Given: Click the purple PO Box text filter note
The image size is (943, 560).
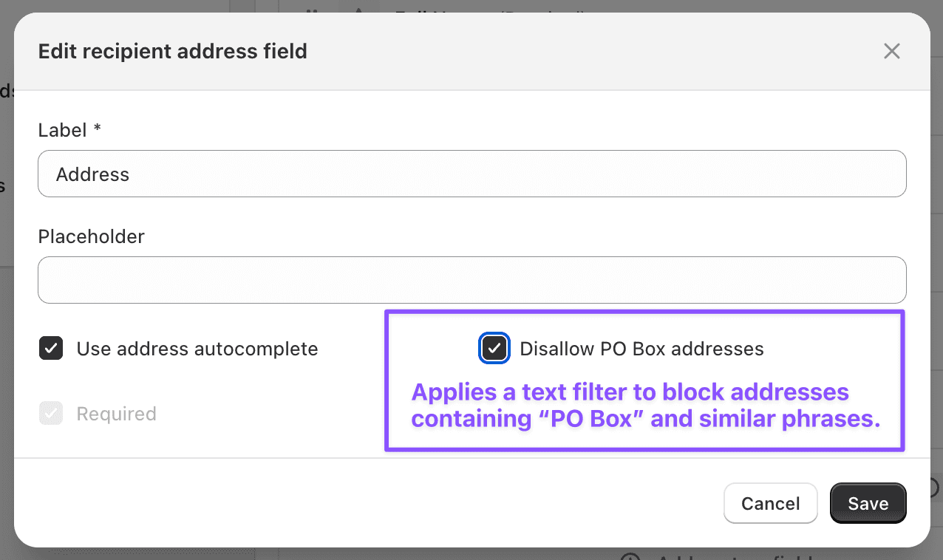Looking at the screenshot, I should [x=645, y=405].
